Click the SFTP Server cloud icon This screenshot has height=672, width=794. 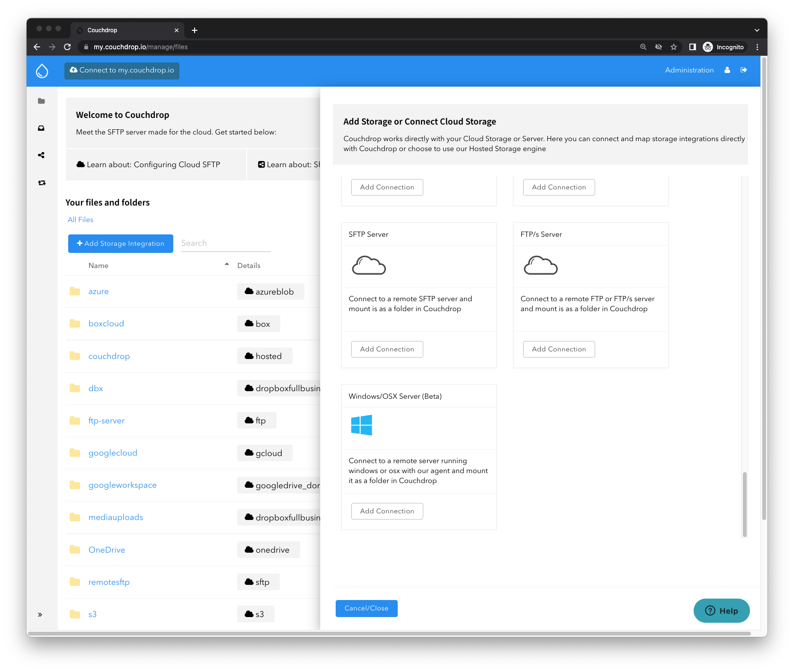click(x=369, y=265)
